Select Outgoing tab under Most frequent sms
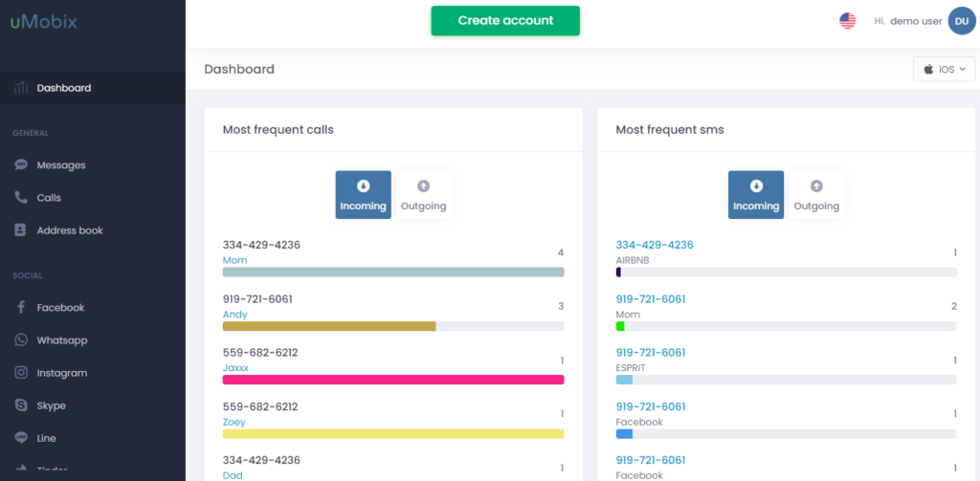980x481 pixels. pos(816,195)
